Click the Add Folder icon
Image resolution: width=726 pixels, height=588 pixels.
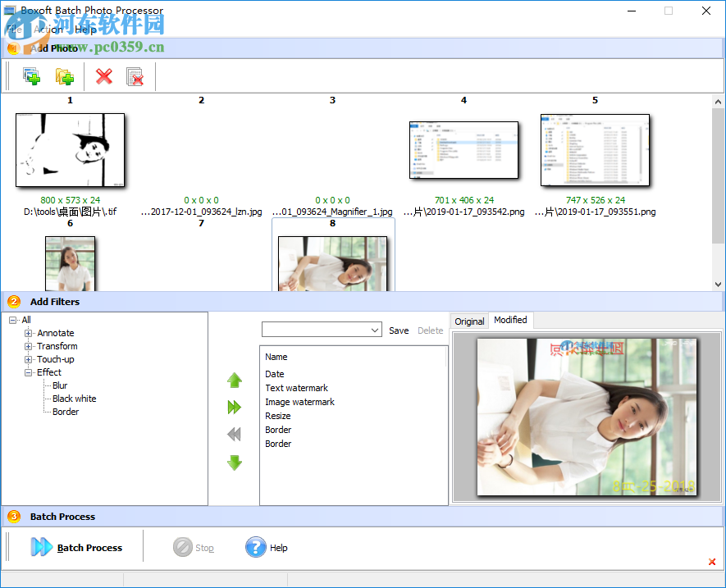(x=65, y=75)
